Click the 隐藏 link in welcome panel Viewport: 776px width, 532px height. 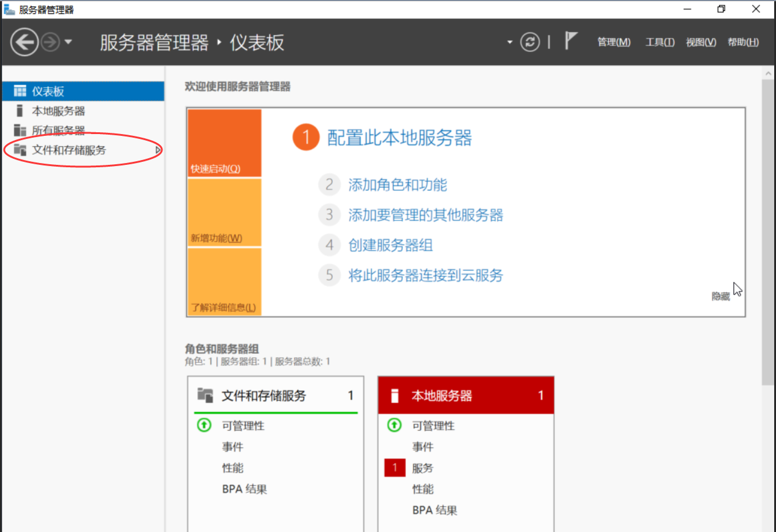click(x=721, y=296)
